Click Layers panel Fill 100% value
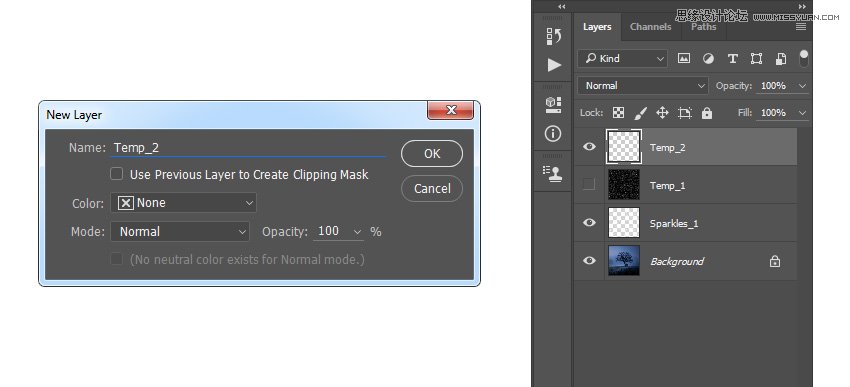 [774, 113]
